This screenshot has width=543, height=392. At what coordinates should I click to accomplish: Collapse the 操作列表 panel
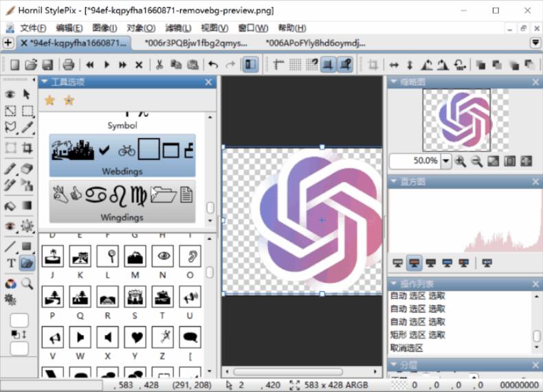click(393, 284)
